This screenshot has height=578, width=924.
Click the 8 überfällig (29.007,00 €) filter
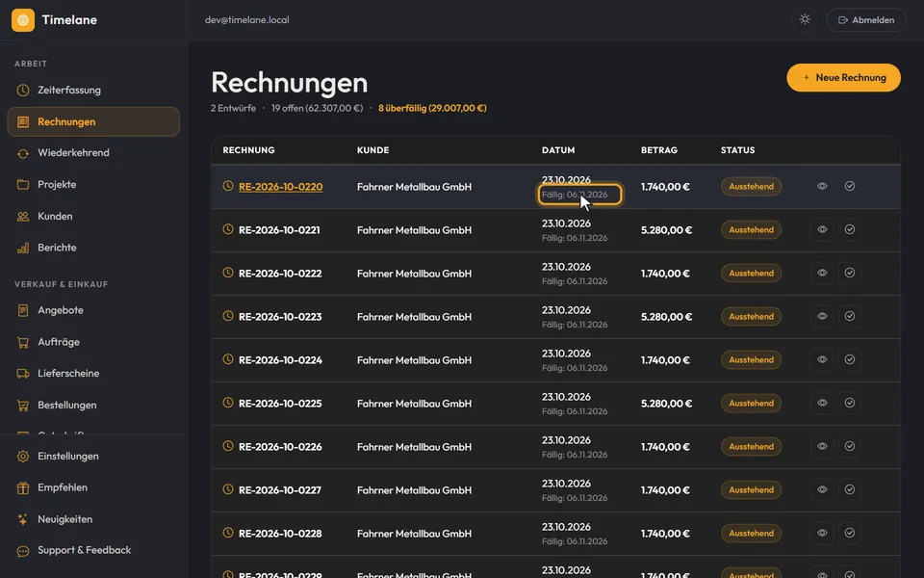(x=432, y=108)
